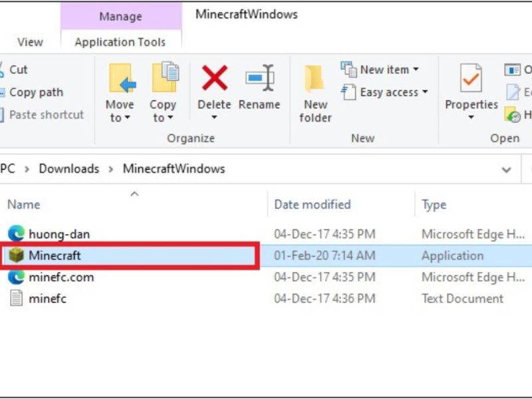Click the Open icon in Open group

(512, 70)
